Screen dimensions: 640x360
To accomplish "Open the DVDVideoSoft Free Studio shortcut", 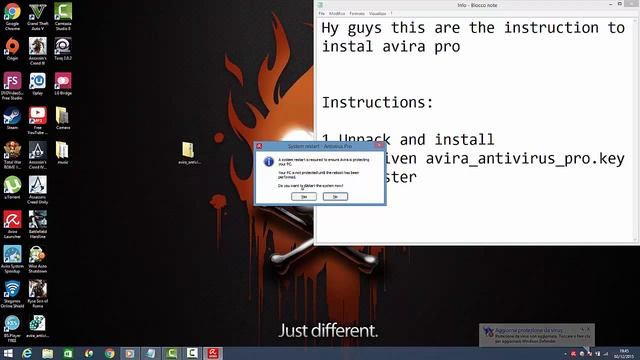I will [x=12, y=86].
